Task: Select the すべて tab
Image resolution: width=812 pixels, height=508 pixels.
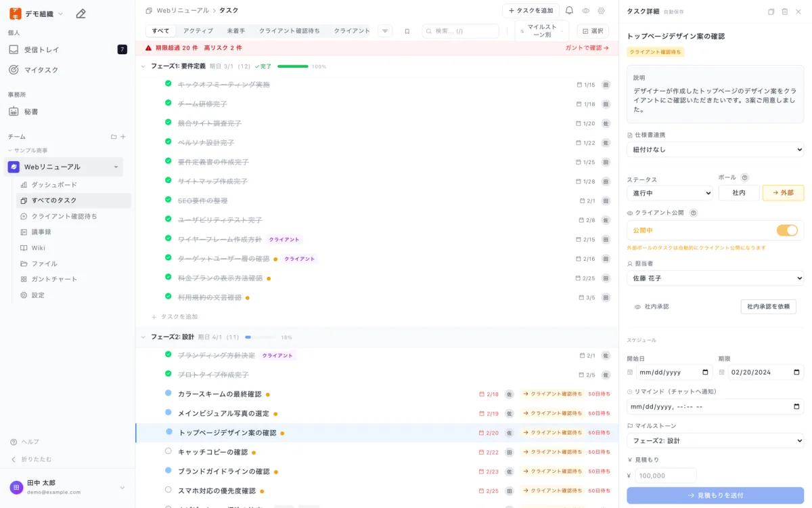Action: coord(161,31)
